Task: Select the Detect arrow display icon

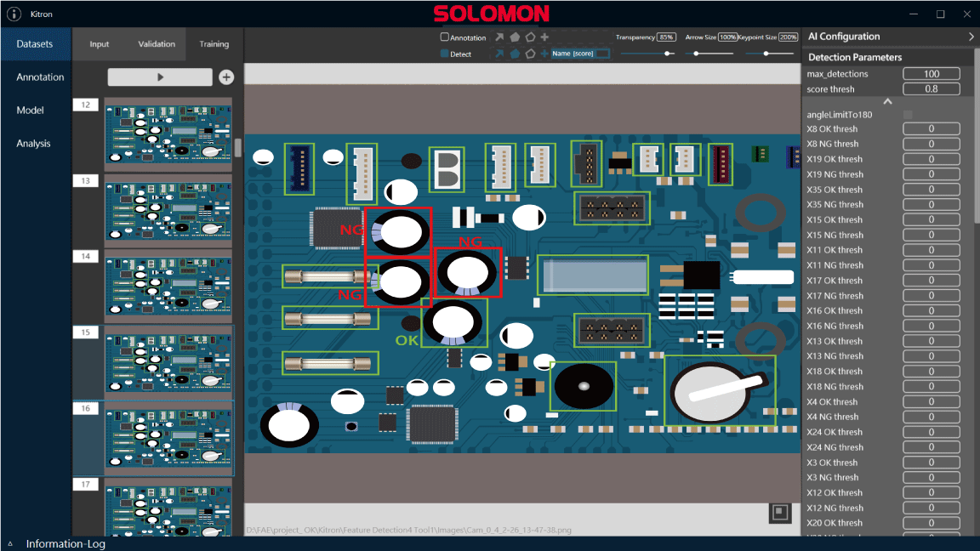Action: point(499,53)
